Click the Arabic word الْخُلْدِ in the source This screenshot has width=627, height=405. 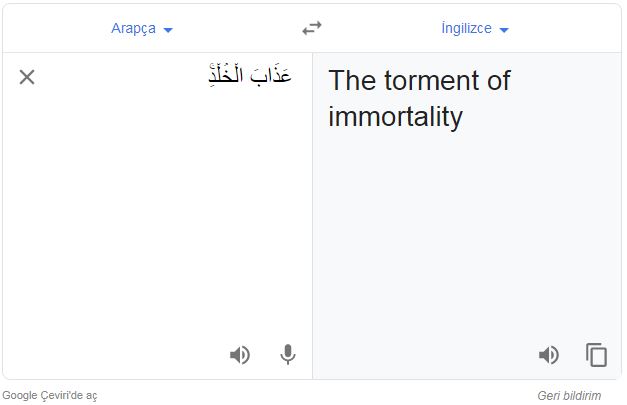227,76
